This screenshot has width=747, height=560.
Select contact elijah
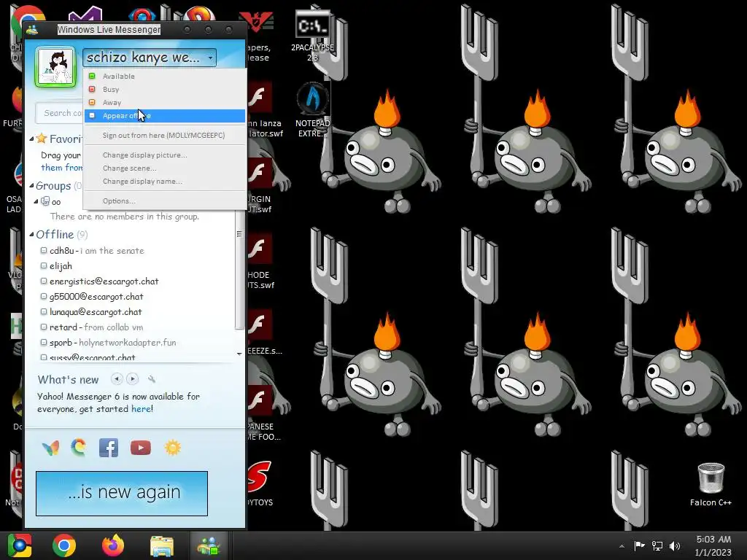[x=56, y=265]
